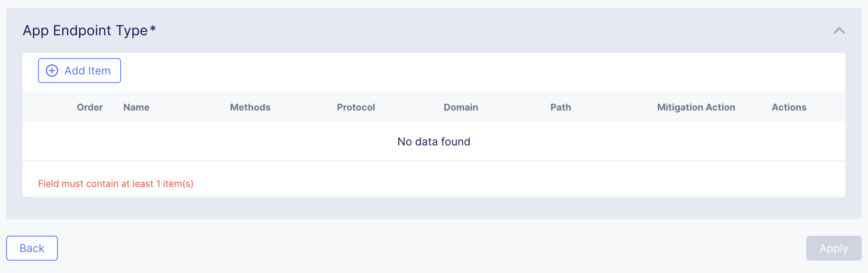Viewport: 868px width, 273px height.
Task: Click the 'Field must contain' error text
Action: tap(97, 184)
